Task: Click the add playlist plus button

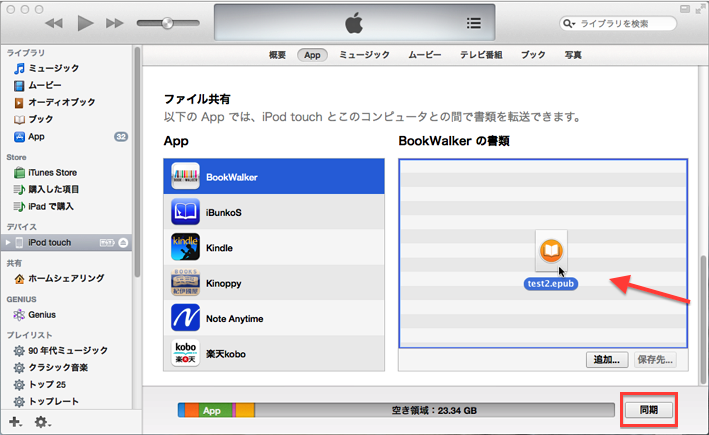Action: click(14, 422)
